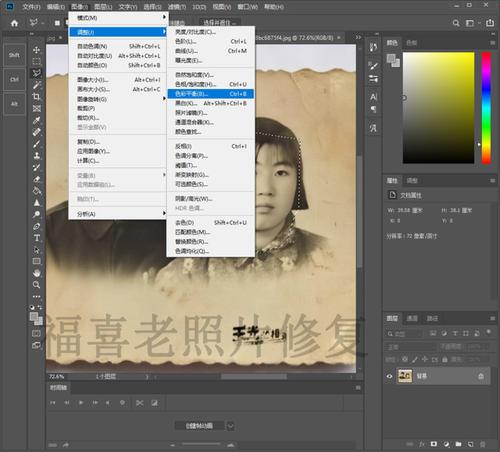
Task: Click the Share icon at top right
Action: [x=490, y=23]
